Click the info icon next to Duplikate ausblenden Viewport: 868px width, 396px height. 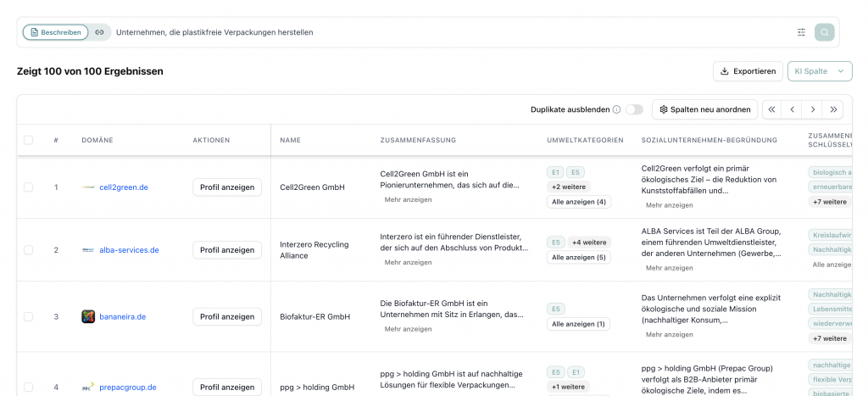(x=616, y=109)
